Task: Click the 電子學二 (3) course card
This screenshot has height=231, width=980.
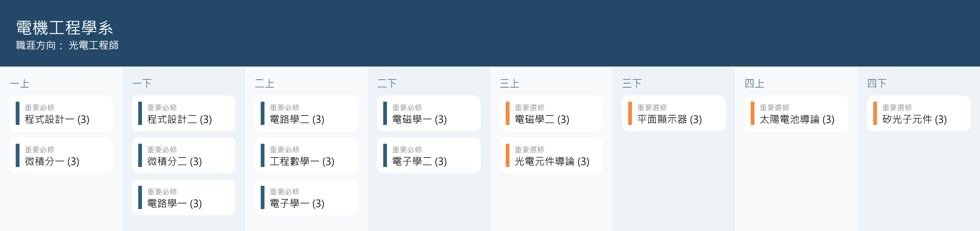Action: [428, 156]
